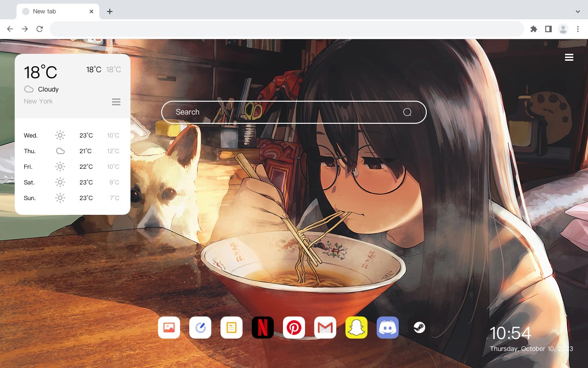588x368 pixels.
Task: Click the cloud icon for Thu.
Action: (60, 151)
